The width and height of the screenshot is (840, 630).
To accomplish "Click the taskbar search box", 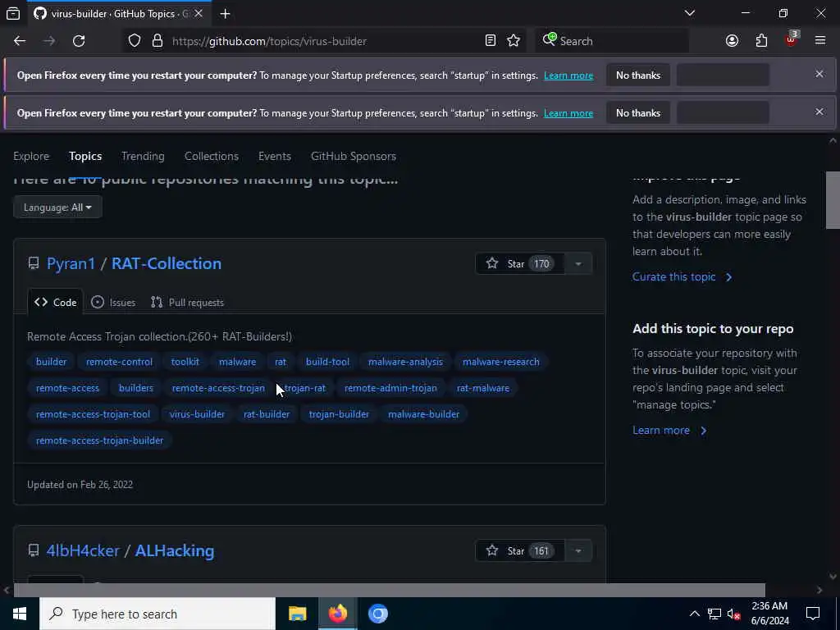I will [x=157, y=614].
